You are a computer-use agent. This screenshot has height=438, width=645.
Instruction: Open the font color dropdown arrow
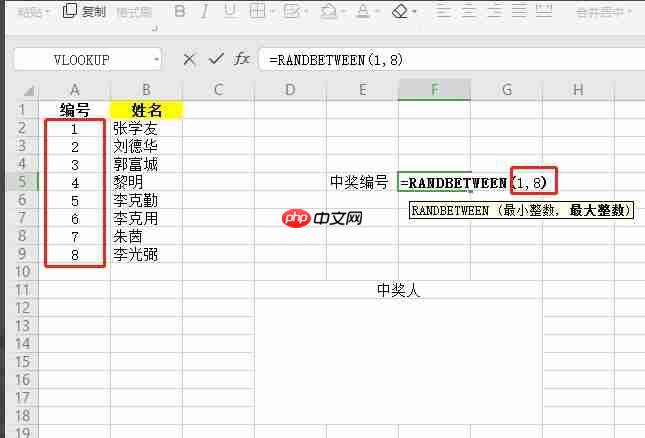377,12
